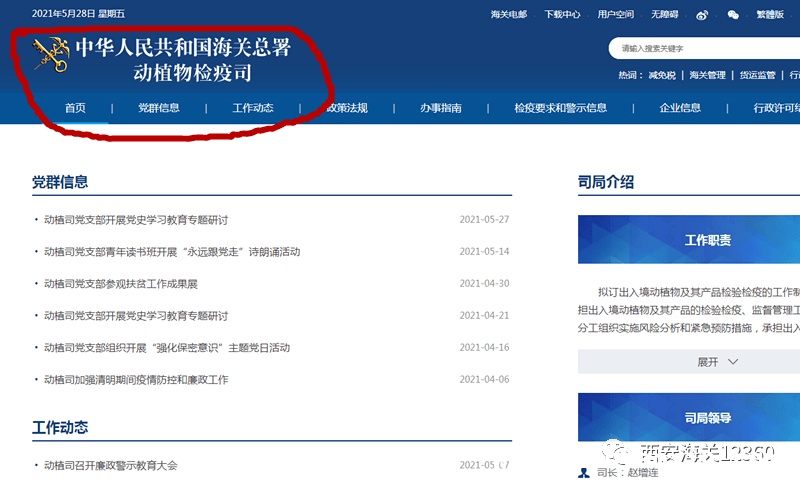Open the 工作动态 navigation tab
This screenshot has width=800, height=488.
tap(253, 108)
